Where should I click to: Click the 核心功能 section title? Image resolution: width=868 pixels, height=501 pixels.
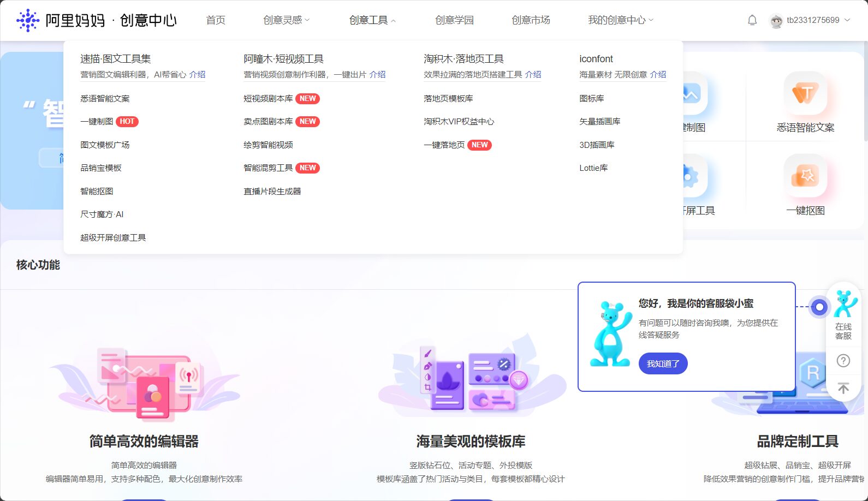[38, 265]
